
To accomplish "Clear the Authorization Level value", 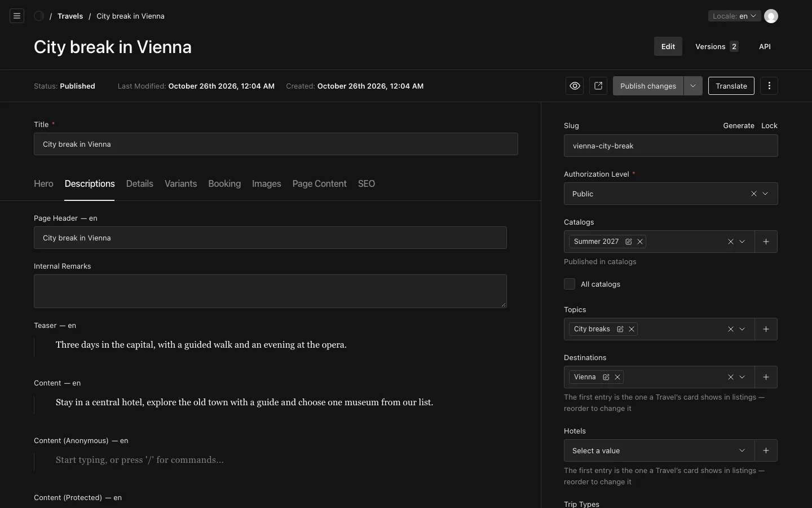I will [x=754, y=194].
